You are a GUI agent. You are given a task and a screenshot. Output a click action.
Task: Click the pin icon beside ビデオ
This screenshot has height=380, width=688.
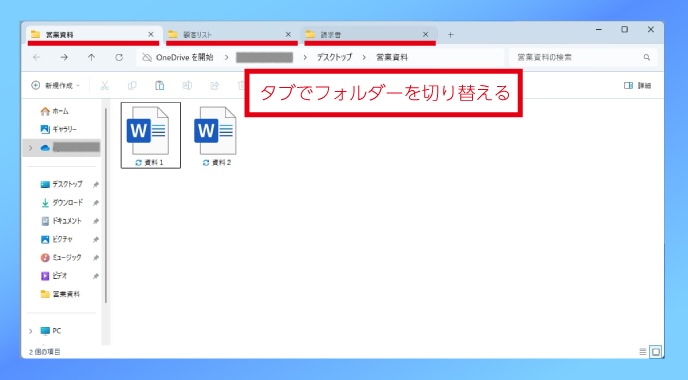96,276
